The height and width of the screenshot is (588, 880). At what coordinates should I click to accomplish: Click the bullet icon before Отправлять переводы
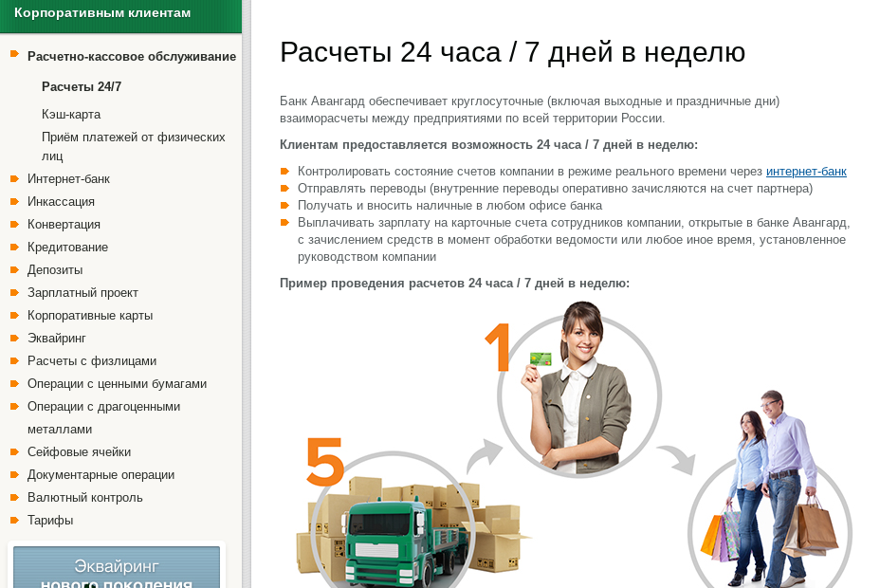[x=284, y=188]
